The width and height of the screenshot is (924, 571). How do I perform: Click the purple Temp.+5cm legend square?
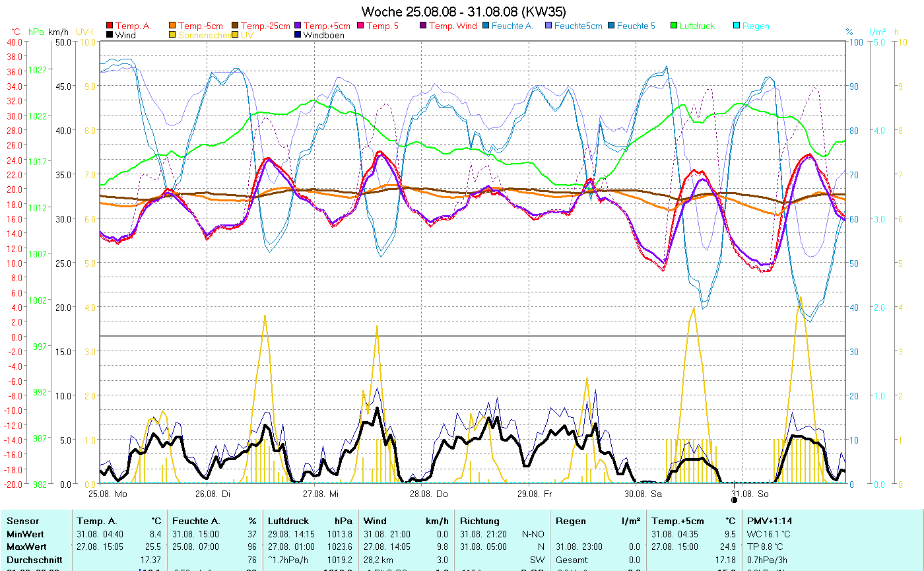[x=298, y=26]
